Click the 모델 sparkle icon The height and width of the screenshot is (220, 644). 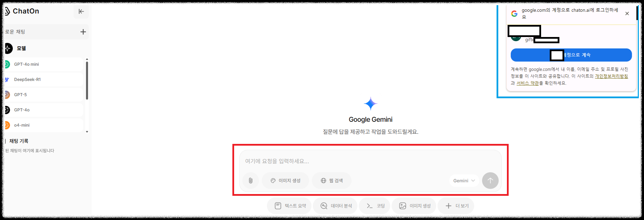(x=8, y=48)
